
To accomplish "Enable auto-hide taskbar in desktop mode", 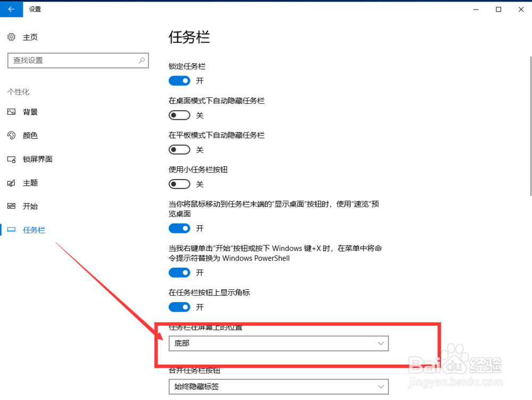I will pos(179,115).
